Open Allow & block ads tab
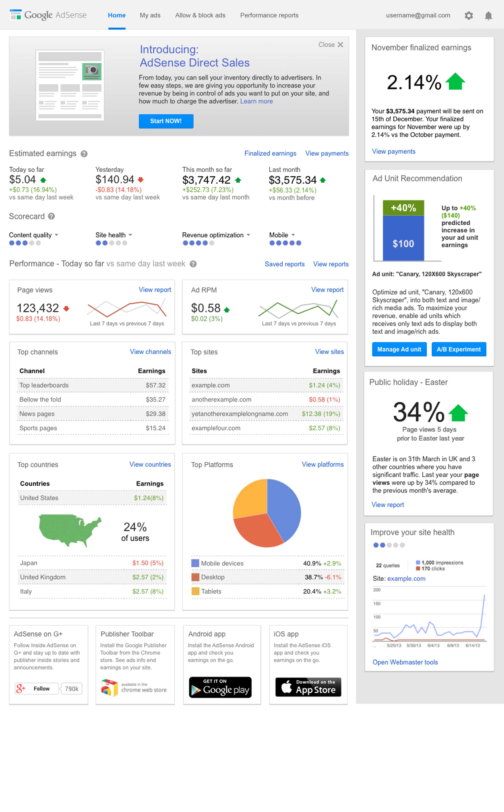504x812 pixels. [200, 15]
